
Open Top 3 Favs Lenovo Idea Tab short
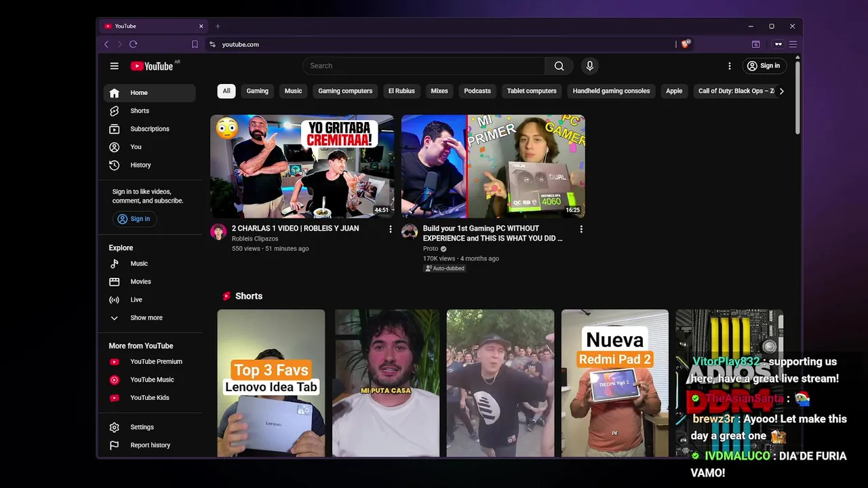click(271, 383)
